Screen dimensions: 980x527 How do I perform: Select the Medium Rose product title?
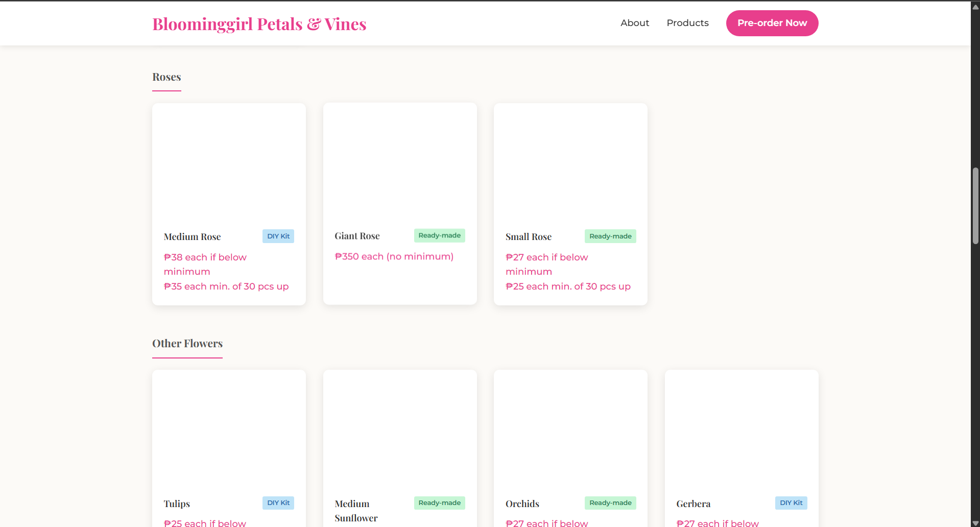point(192,236)
